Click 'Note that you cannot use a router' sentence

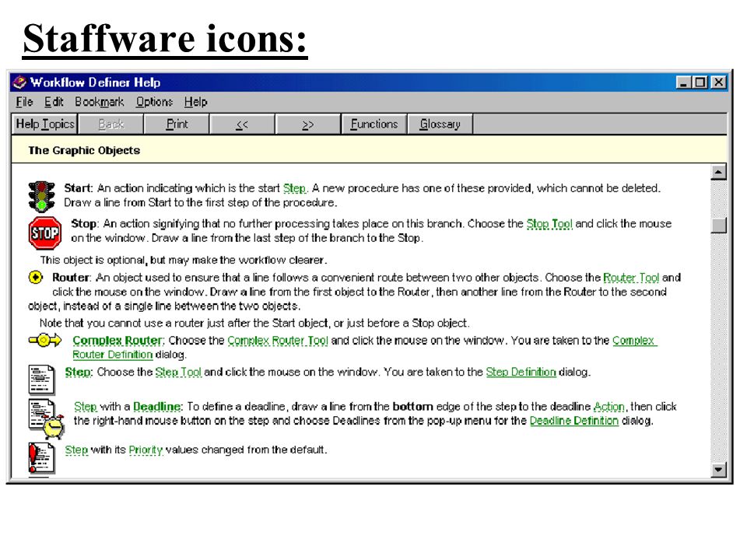[254, 323]
